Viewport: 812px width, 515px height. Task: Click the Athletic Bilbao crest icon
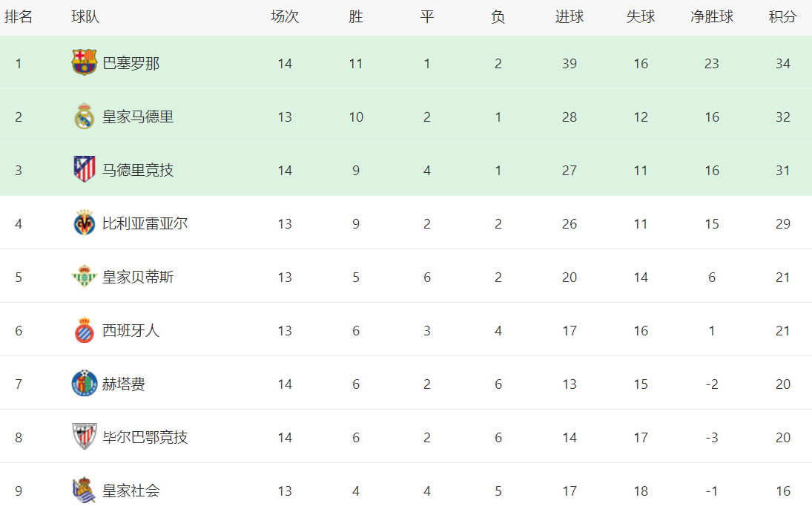85,437
